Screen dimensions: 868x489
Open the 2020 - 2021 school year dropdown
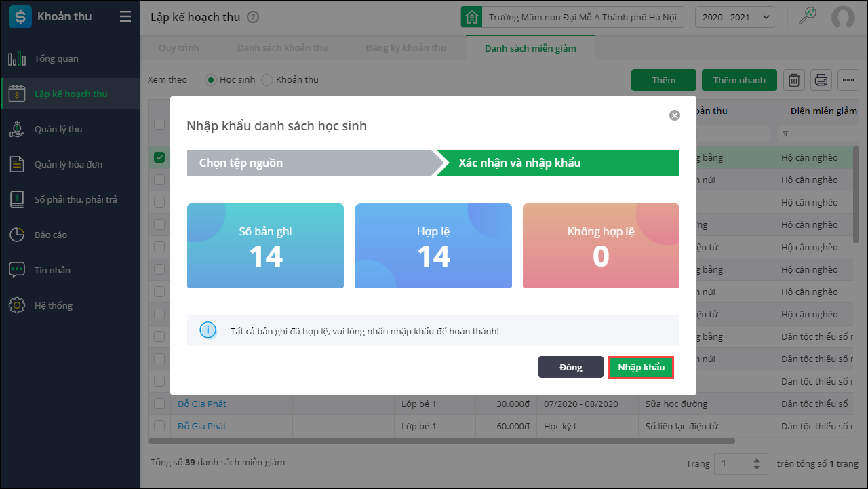click(736, 17)
